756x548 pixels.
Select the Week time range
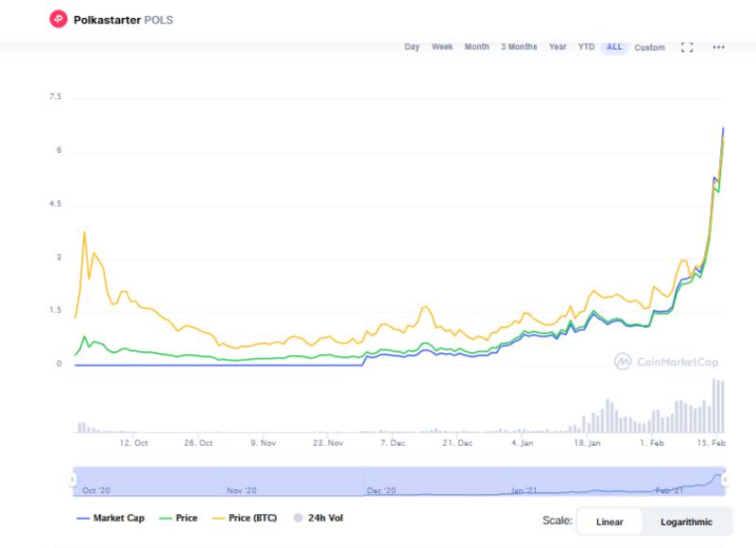tap(442, 47)
